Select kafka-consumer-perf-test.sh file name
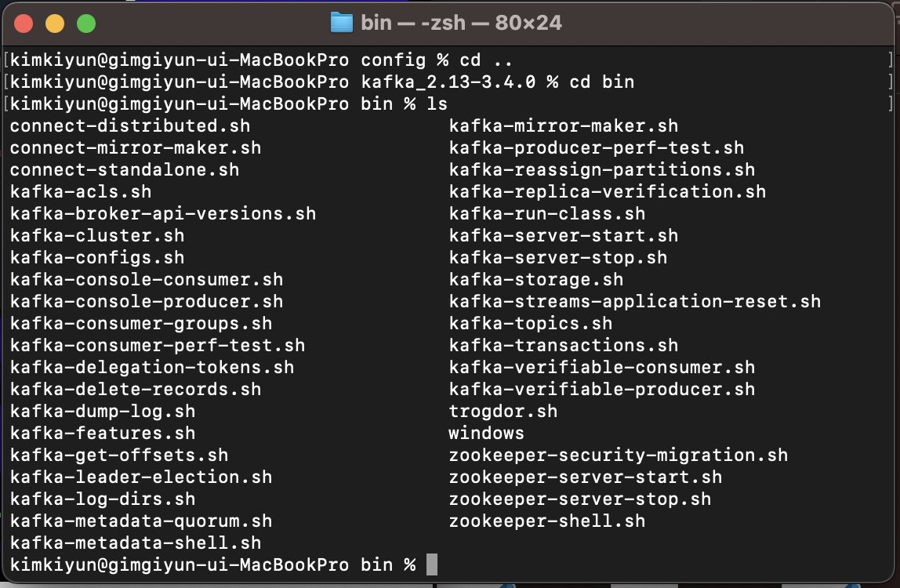900x588 pixels. [158, 345]
